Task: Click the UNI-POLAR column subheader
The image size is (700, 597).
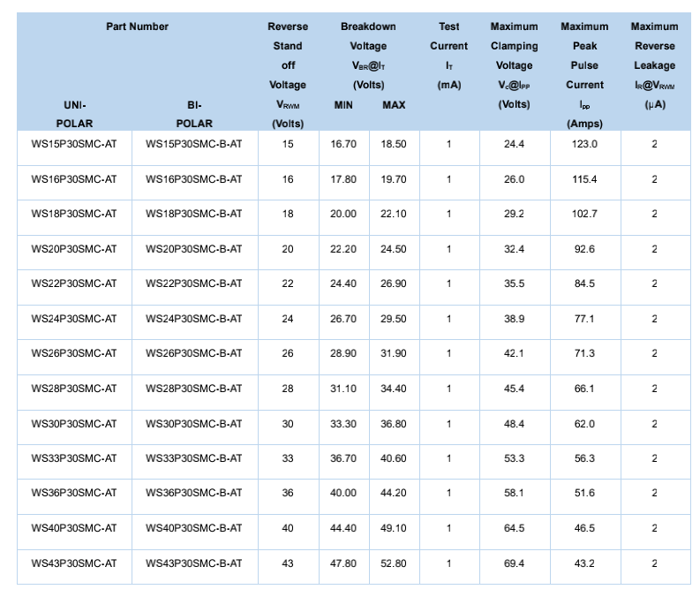Action: click(x=74, y=114)
